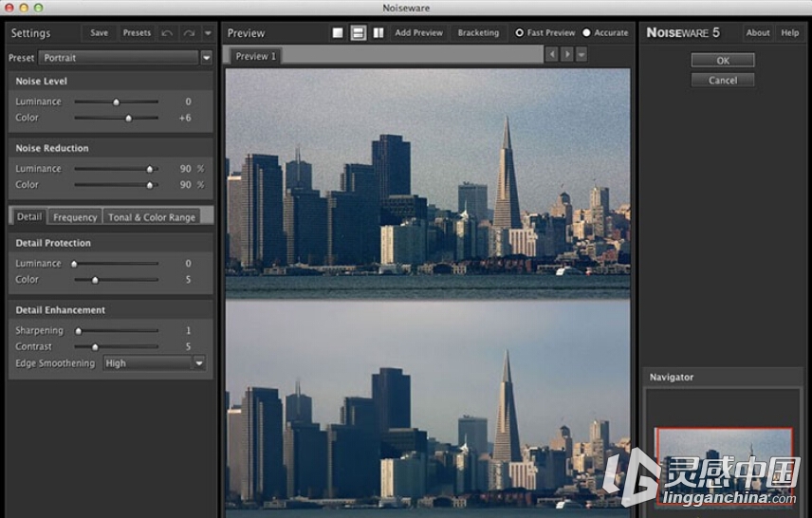
Task: Open the settings history dropdown arrow
Action: point(208,33)
